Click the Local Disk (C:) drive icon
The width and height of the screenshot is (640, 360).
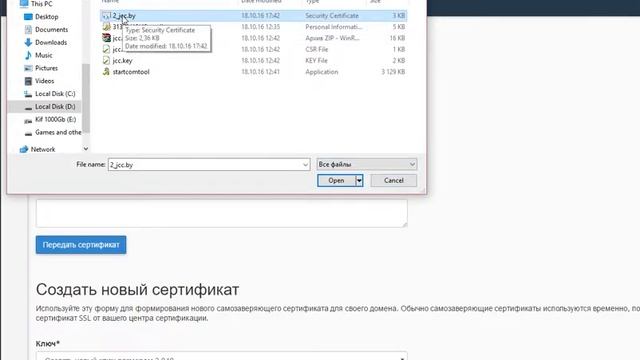[x=28, y=94]
